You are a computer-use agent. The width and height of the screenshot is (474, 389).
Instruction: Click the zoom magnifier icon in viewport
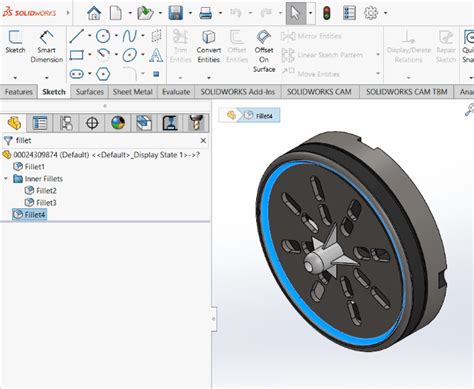[x=469, y=109]
